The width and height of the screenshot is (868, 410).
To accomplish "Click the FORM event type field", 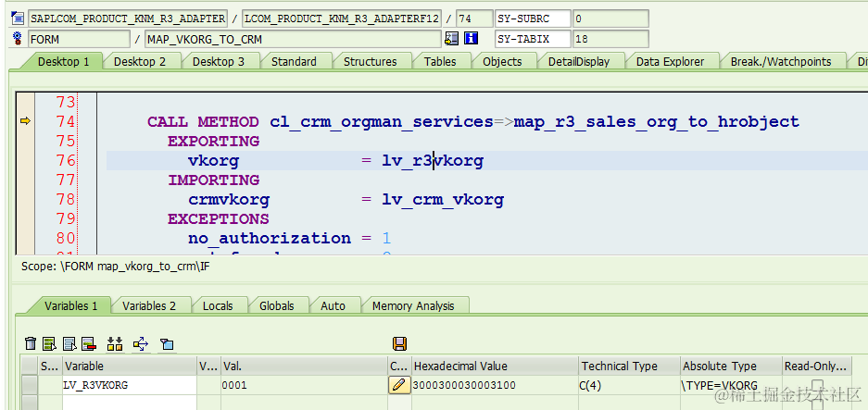I will tap(79, 39).
